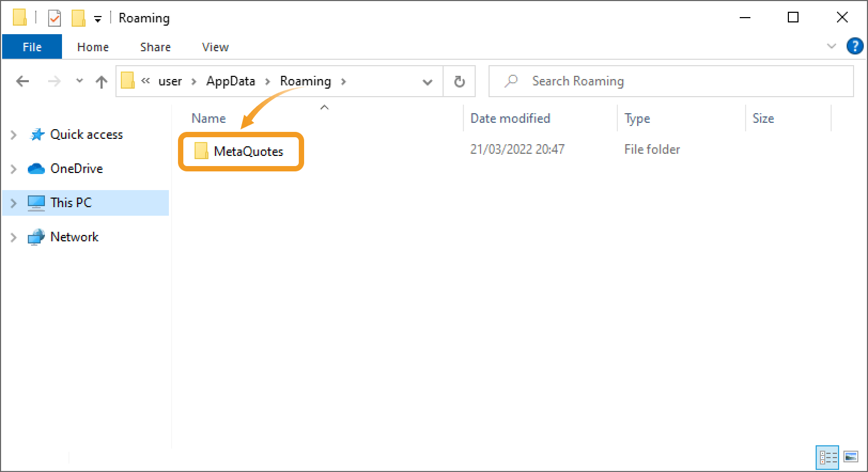The height and width of the screenshot is (472, 868).
Task: Open the address bar history dropdown
Action: 427,82
